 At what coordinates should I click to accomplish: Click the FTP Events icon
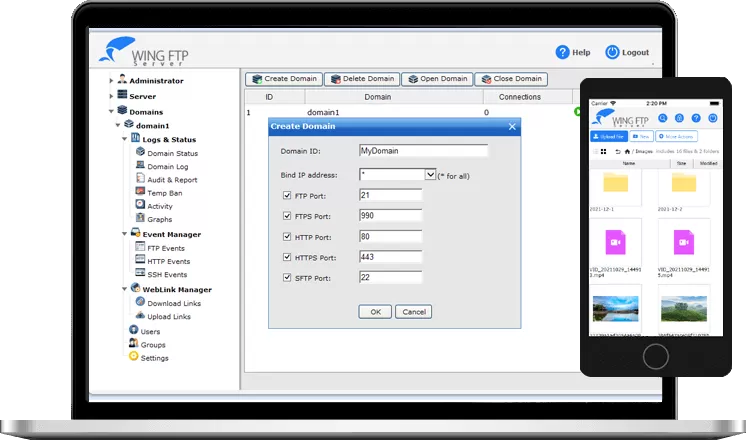click(x=140, y=246)
